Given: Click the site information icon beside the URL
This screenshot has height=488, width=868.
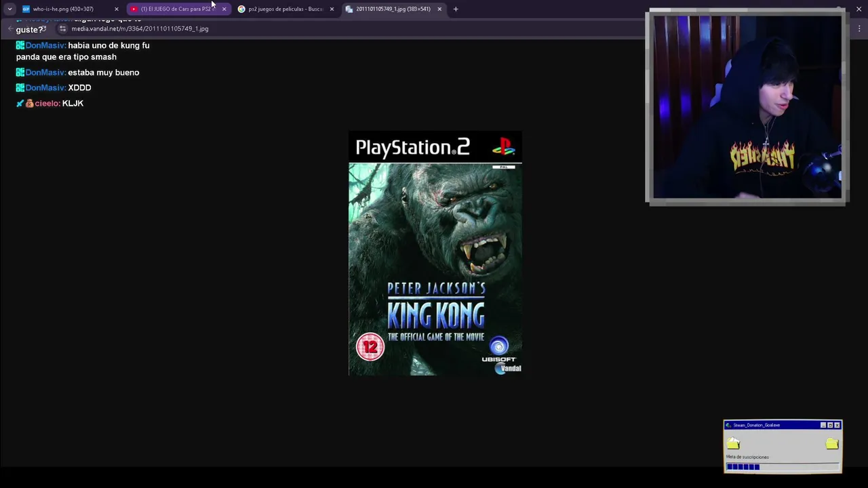Looking at the screenshot, I should [62, 28].
